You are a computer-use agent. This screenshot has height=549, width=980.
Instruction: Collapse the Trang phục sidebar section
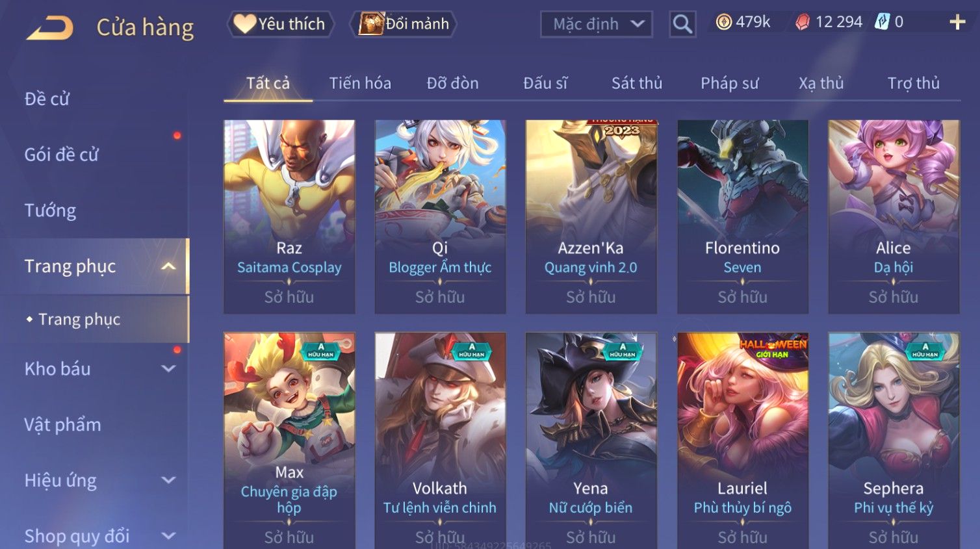pyautogui.click(x=168, y=266)
